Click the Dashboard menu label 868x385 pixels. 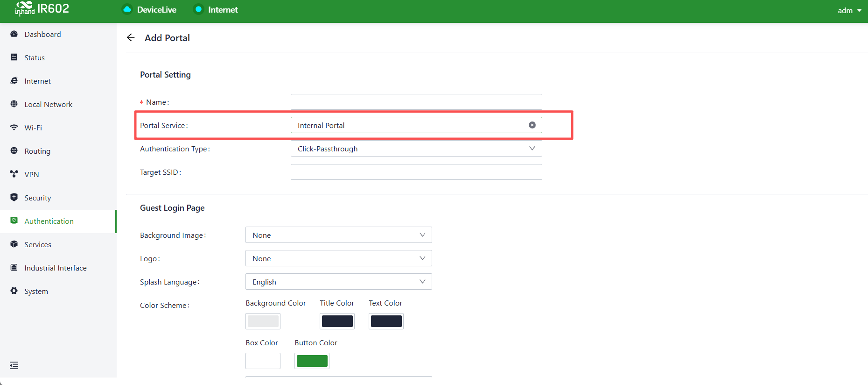[43, 35]
